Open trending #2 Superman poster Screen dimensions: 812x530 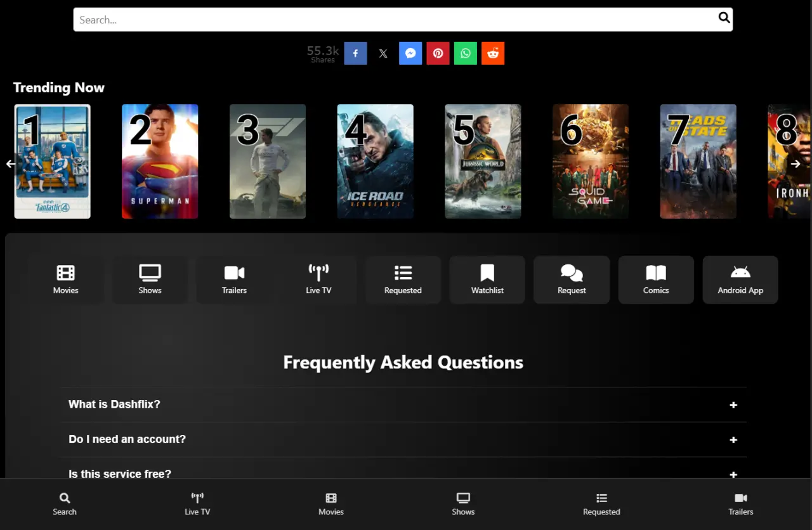160,162
